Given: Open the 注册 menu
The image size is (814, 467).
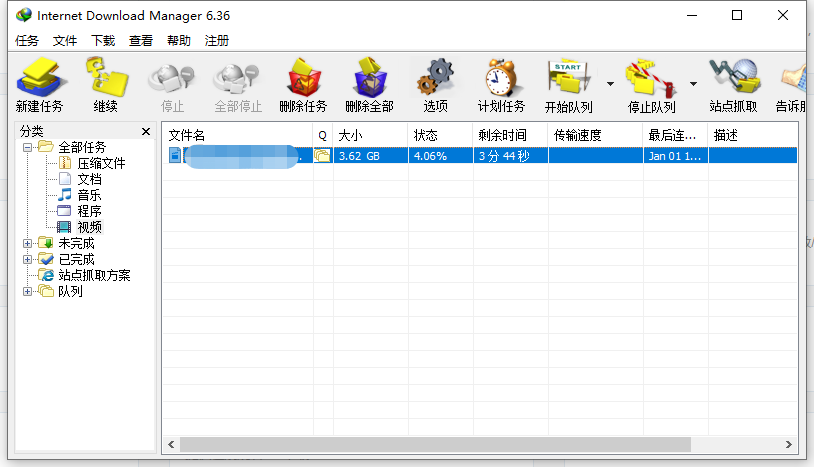Looking at the screenshot, I should pyautogui.click(x=216, y=40).
